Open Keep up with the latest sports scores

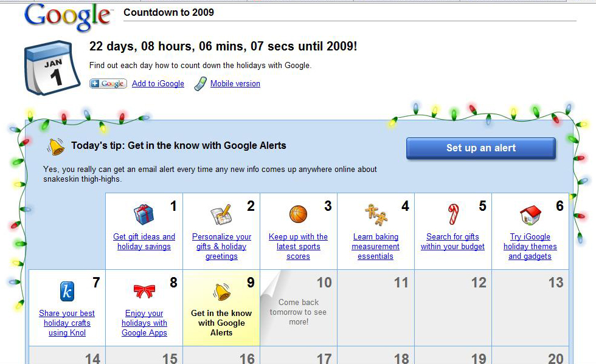[x=298, y=246]
